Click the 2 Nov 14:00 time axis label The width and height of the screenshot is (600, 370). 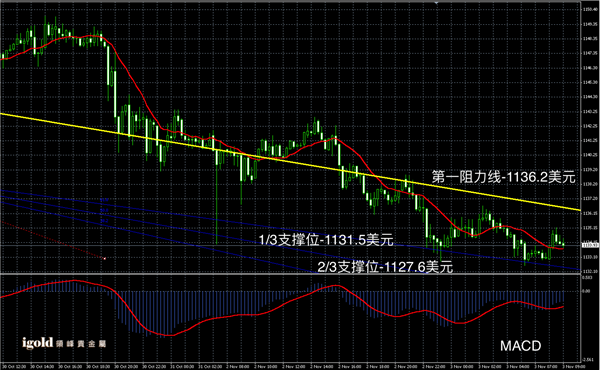click(x=322, y=367)
